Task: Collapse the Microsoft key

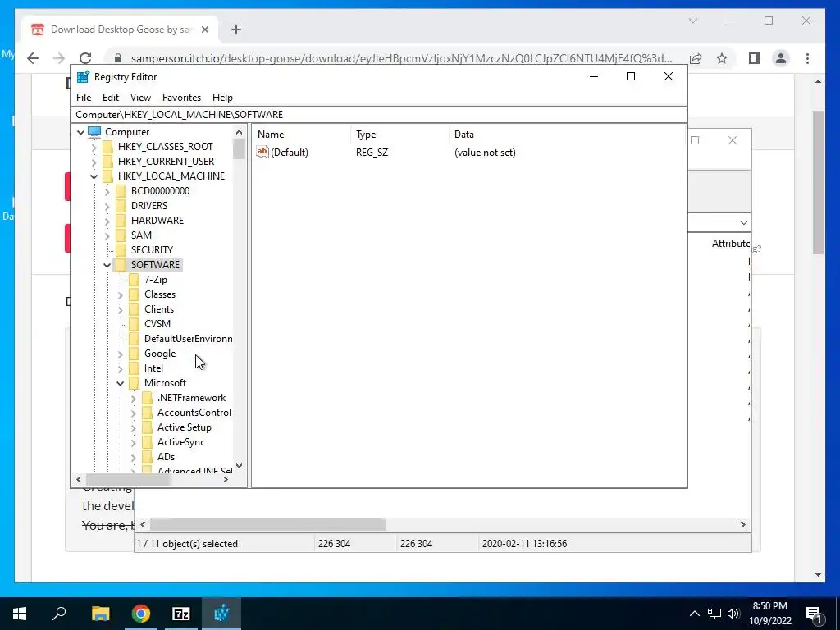Action: coord(120,383)
